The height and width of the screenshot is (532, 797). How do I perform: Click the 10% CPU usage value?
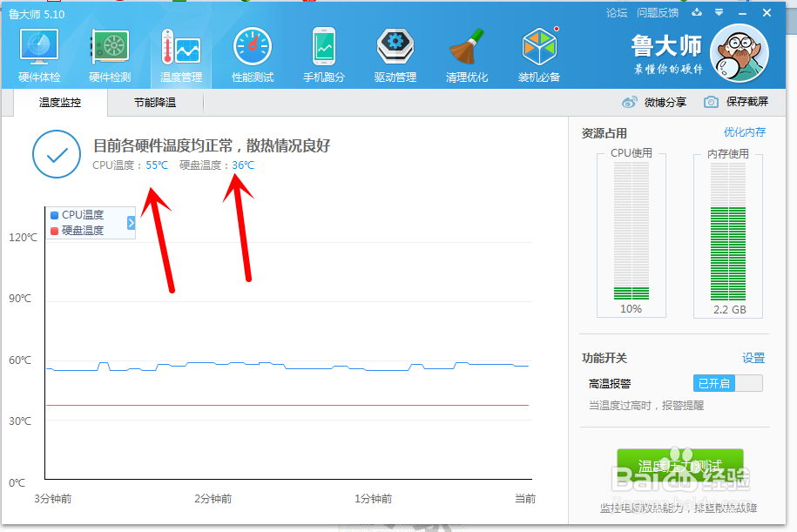click(x=631, y=309)
